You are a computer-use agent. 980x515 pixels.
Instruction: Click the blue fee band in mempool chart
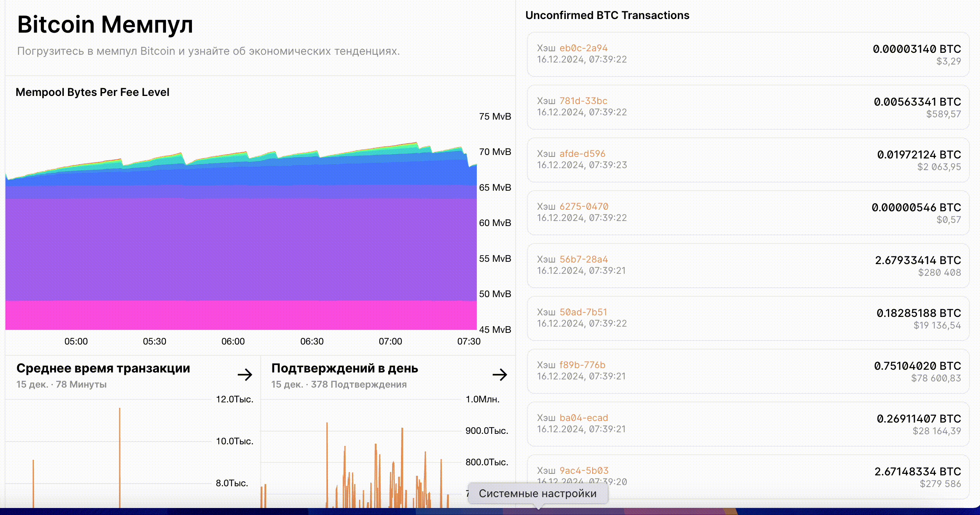(x=241, y=177)
